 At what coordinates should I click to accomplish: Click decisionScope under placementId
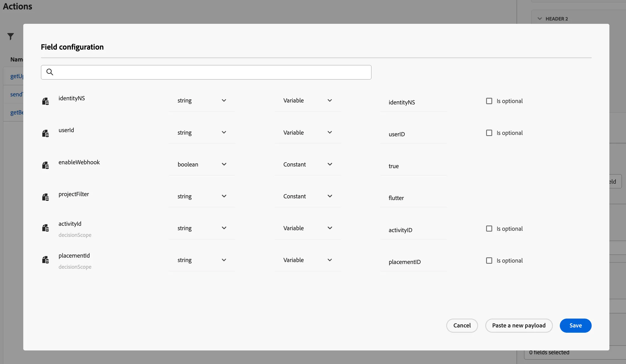click(75, 267)
